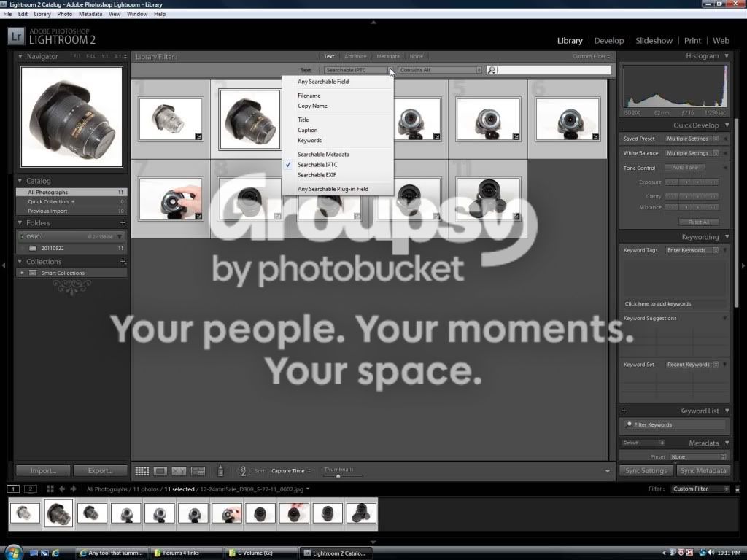Open the Keyword Set Recent Keywords dropdown
Viewport: 747px width, 560px height.
[x=692, y=365]
